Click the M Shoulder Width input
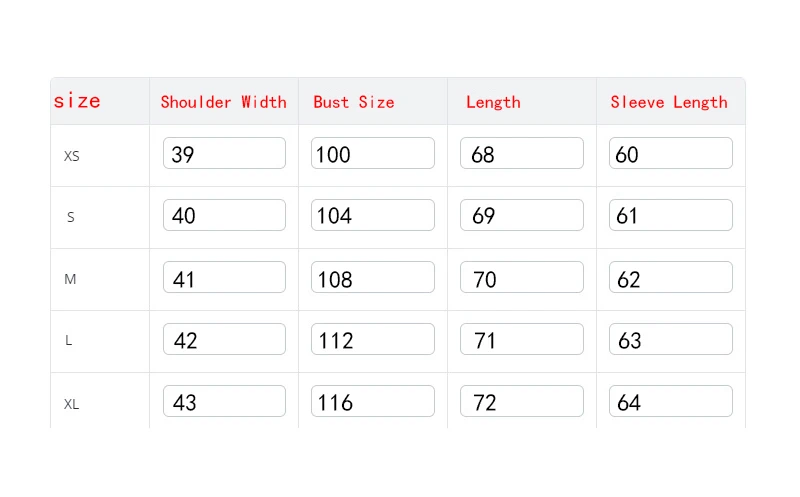Screen dimensions: 800x497 pos(224,278)
